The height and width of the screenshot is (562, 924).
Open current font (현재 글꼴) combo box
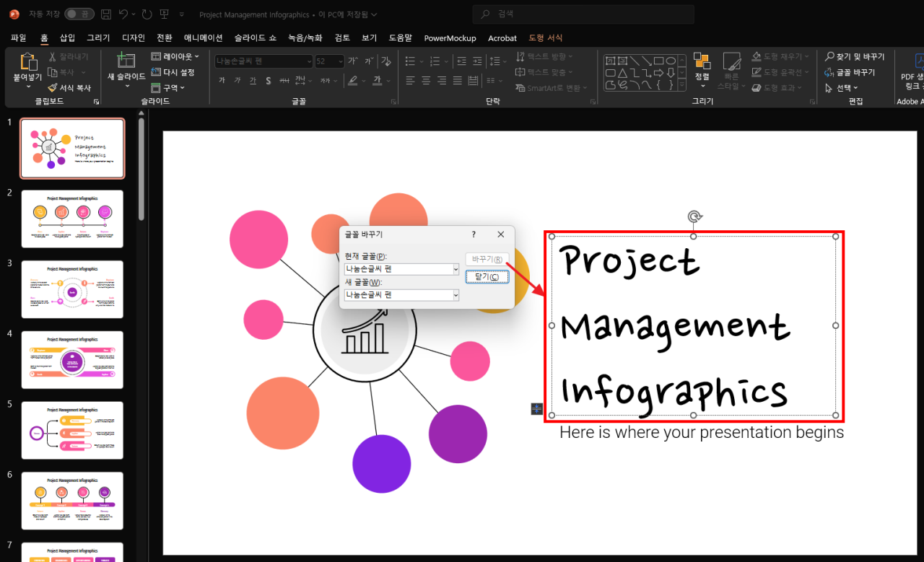coord(401,269)
